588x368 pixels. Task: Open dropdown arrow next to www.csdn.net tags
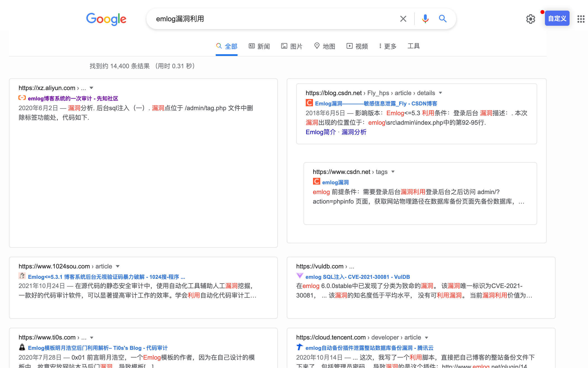[393, 172]
